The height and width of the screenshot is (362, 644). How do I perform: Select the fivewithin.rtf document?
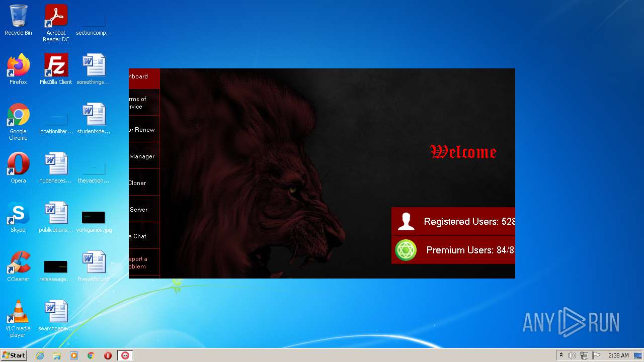[94, 266]
